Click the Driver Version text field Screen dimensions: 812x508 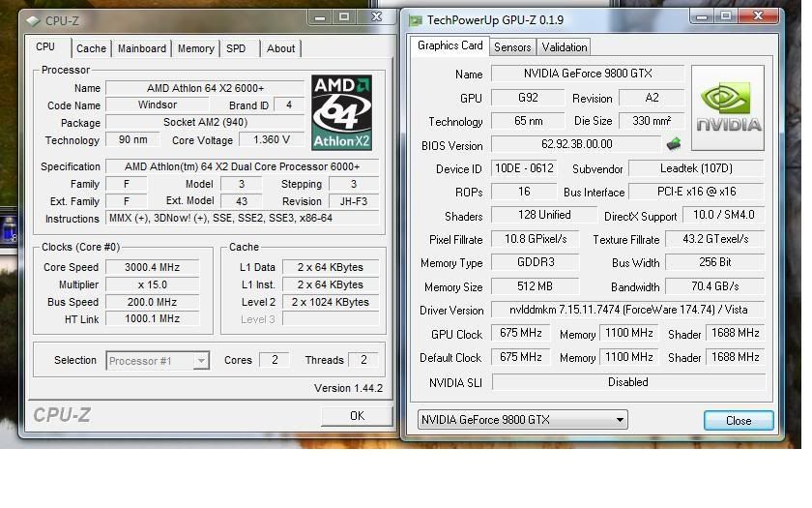(x=627, y=311)
